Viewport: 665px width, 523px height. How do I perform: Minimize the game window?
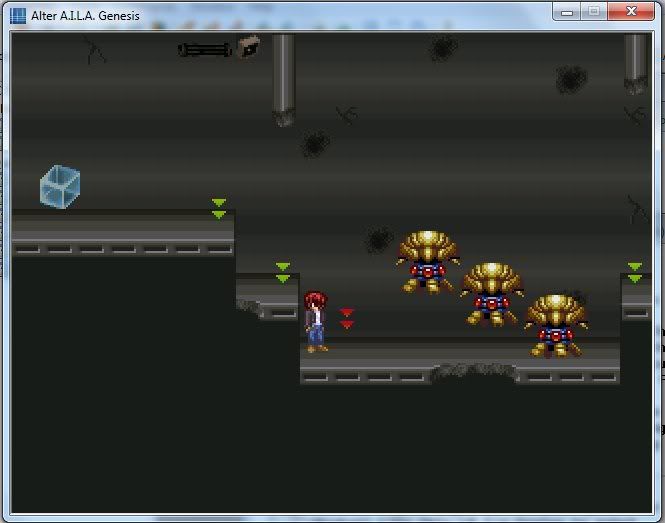click(x=567, y=11)
